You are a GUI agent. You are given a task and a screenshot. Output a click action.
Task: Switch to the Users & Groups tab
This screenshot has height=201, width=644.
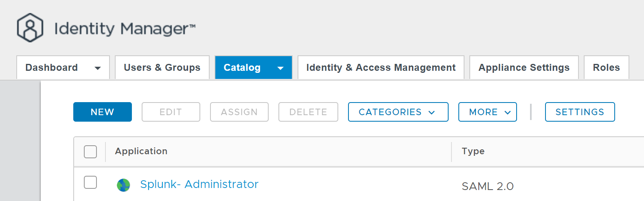pos(162,68)
